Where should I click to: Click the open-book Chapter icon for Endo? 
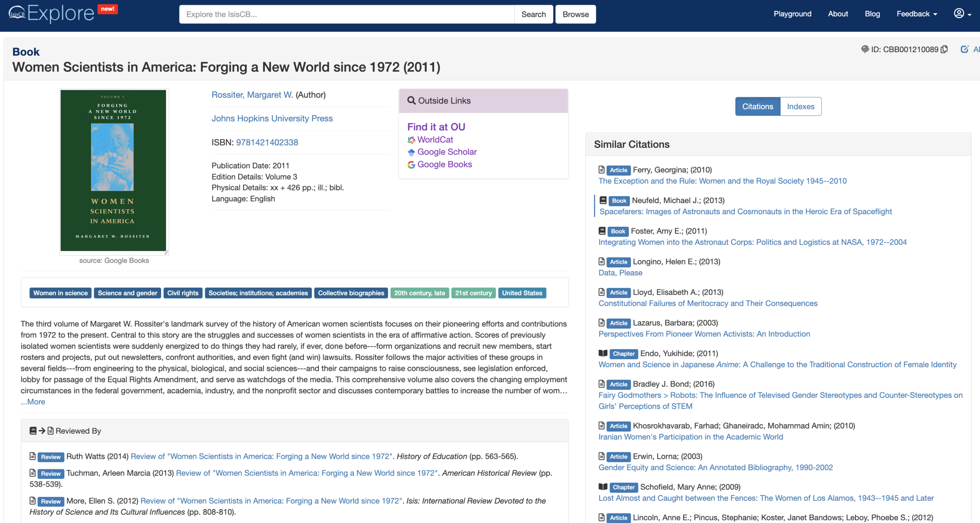603,353
